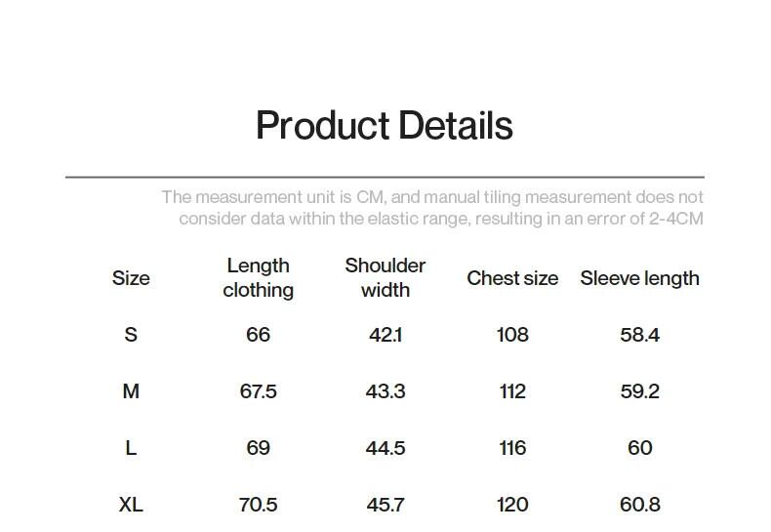Click shoulder width value 45.7
This screenshot has width=771, height=532.
point(385,505)
